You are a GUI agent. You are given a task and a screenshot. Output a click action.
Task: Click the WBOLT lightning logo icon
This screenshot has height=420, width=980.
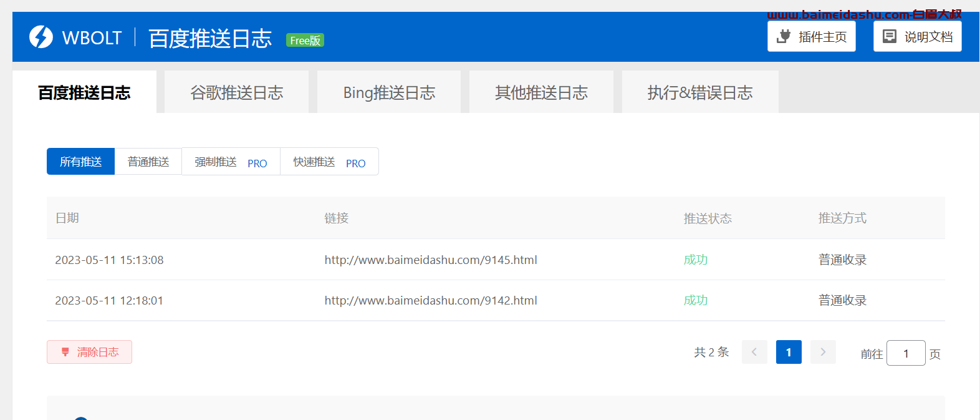click(41, 37)
